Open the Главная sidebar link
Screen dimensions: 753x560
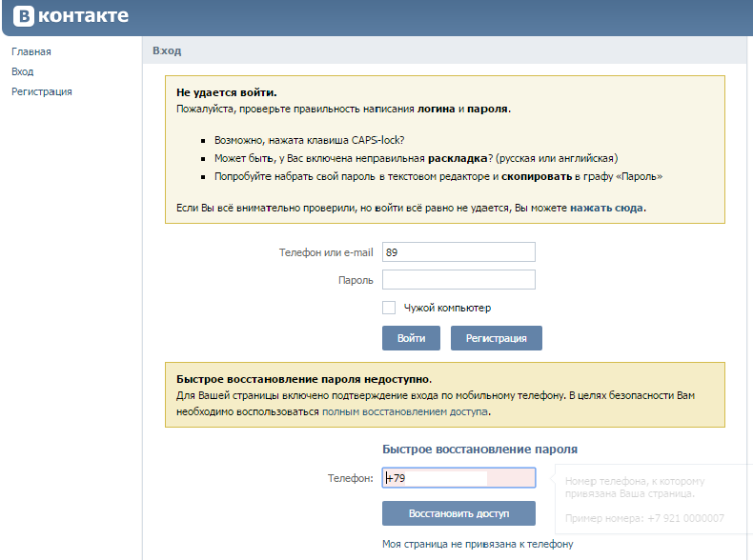coord(31,51)
